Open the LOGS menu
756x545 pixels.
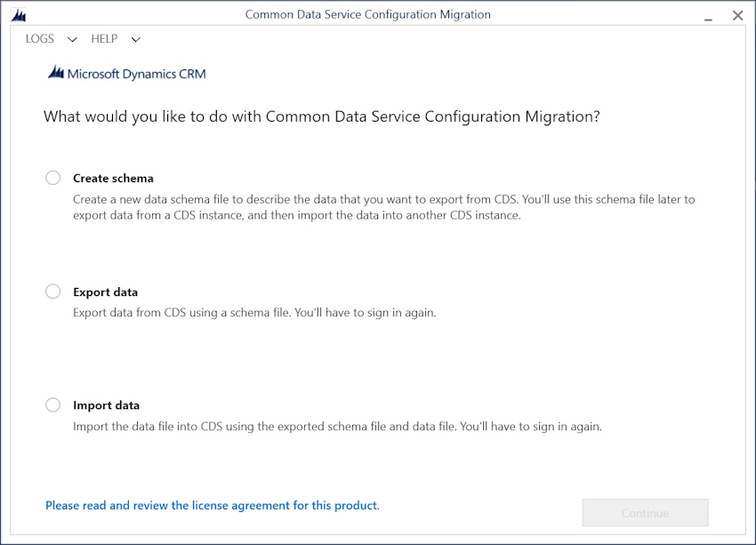pos(40,38)
